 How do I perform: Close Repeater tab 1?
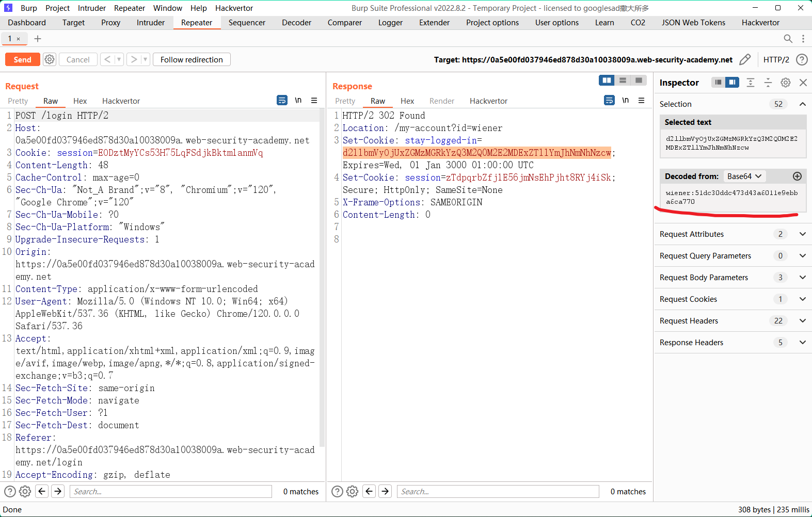pyautogui.click(x=19, y=39)
